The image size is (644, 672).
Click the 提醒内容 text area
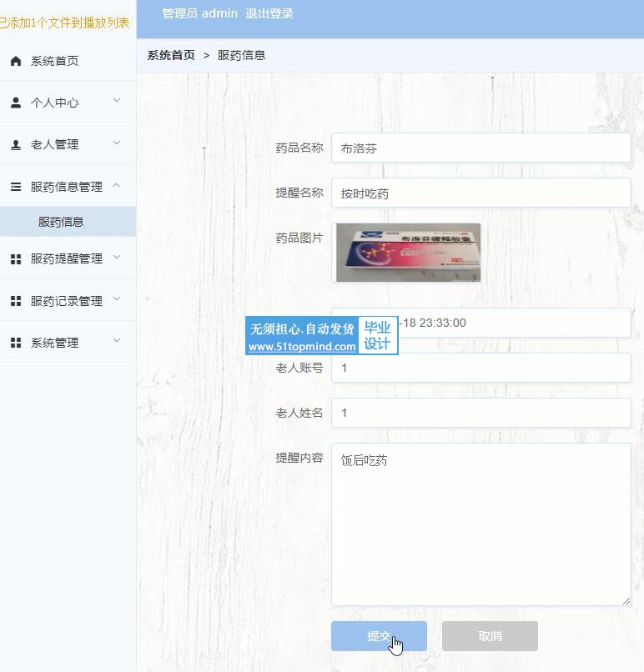(480, 524)
